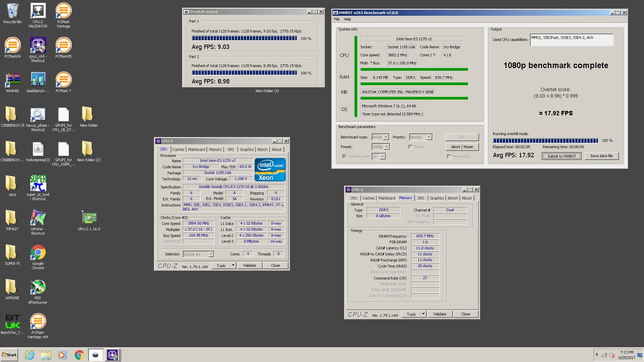The height and width of the screenshot is (362, 644).
Task: Click Close in CPU-Z Memory window
Action: (466, 314)
